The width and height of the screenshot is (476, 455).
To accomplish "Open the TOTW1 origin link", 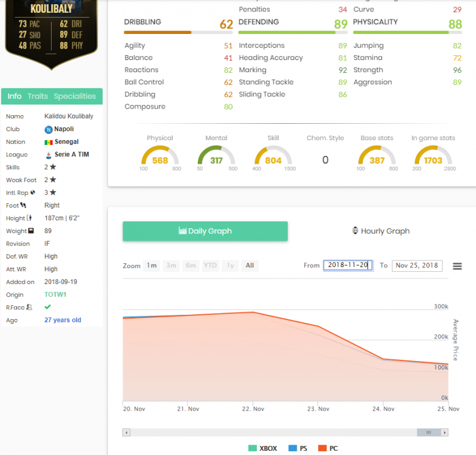I will pos(55,295).
